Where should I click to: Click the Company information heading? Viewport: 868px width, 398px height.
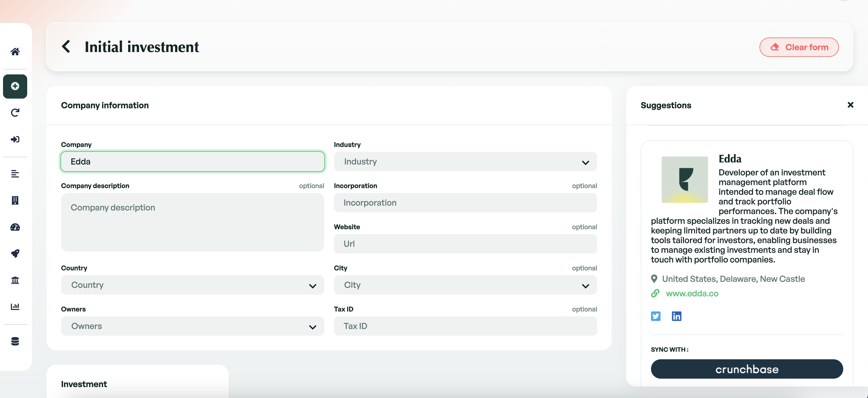[x=105, y=106]
